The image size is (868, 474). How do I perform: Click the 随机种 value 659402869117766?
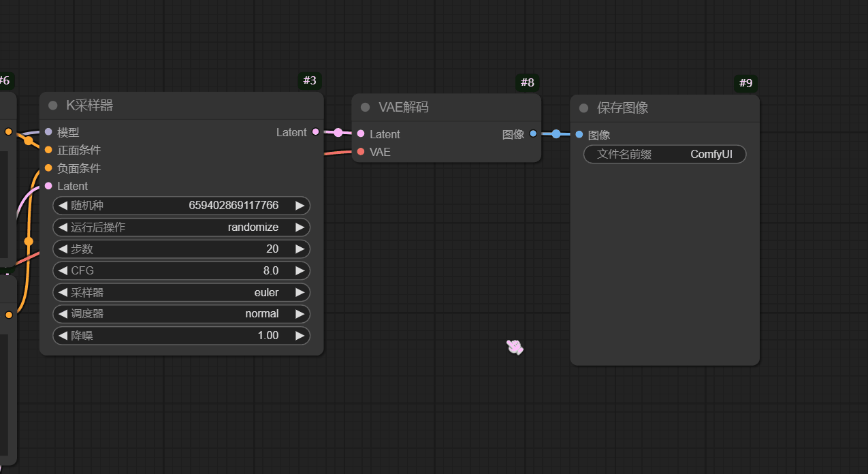(x=234, y=205)
